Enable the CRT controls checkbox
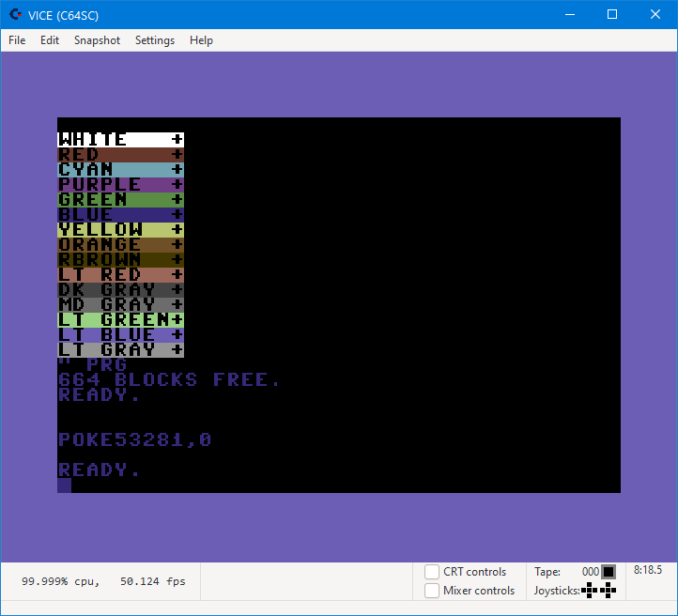 click(432, 572)
